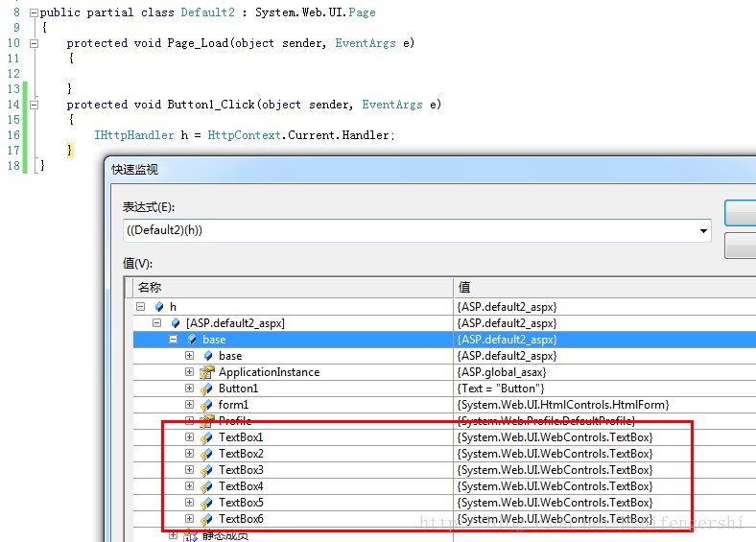The image size is (756, 542).
Task: Expand the form1 node
Action: [x=190, y=405]
